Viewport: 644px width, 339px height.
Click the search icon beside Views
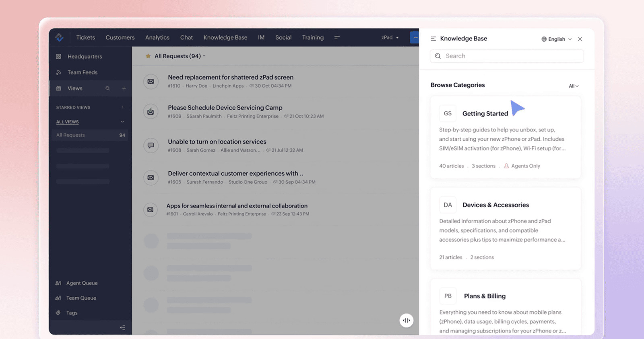(x=107, y=88)
